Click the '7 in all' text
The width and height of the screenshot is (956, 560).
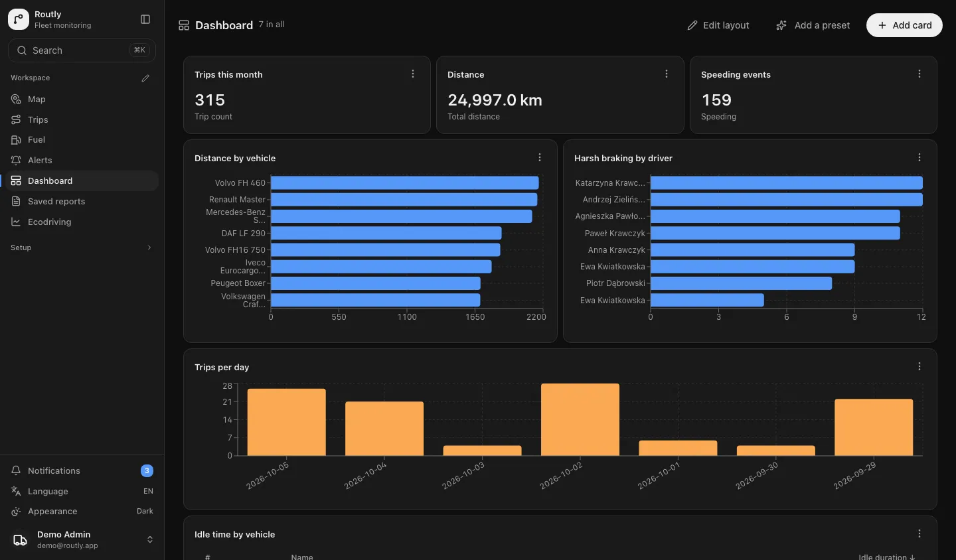pos(272,25)
